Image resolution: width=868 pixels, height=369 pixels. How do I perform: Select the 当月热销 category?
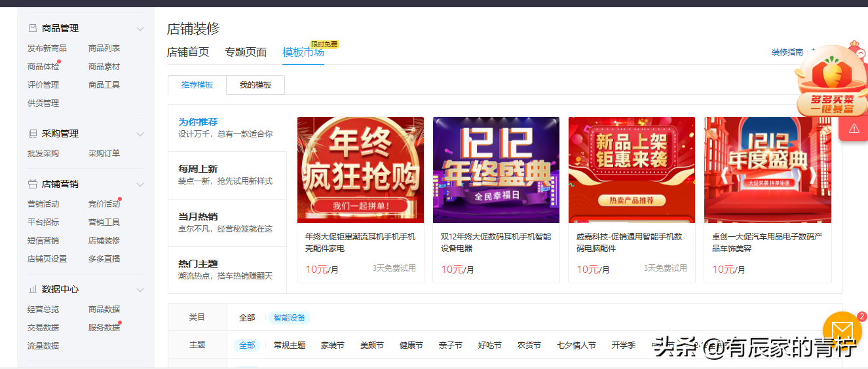coord(227,222)
